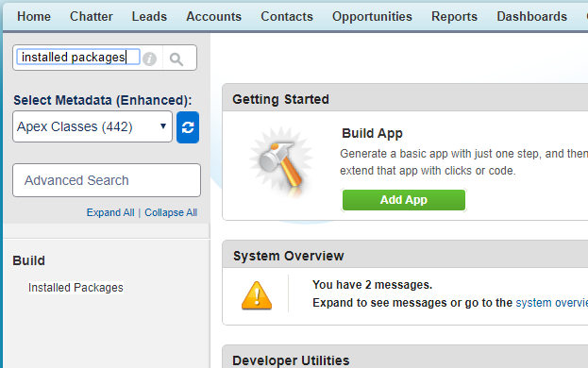
Task: Open the Opportunities tab
Action: [x=372, y=16]
